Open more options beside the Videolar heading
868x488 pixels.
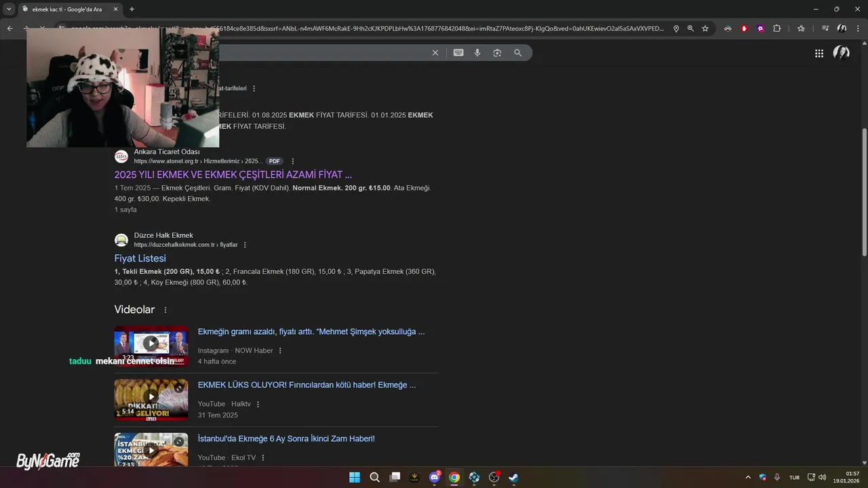[165, 310]
